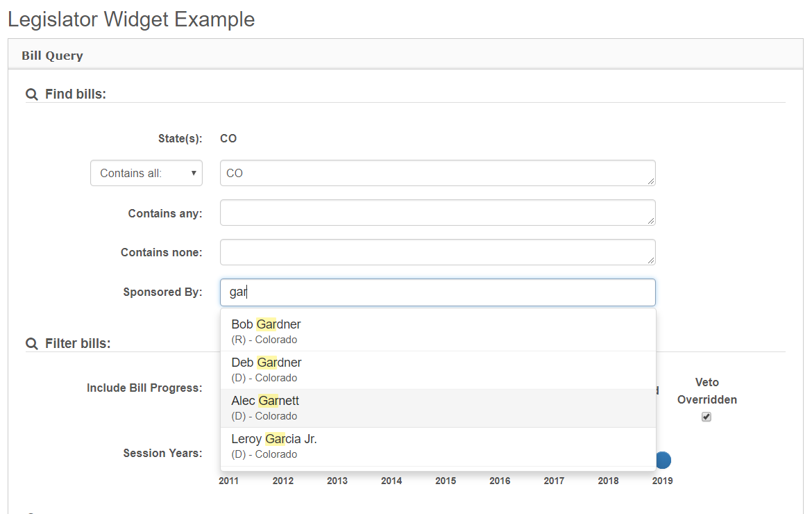Click resize grip of Contains none field
The height and width of the screenshot is (514, 812).
tap(650, 260)
